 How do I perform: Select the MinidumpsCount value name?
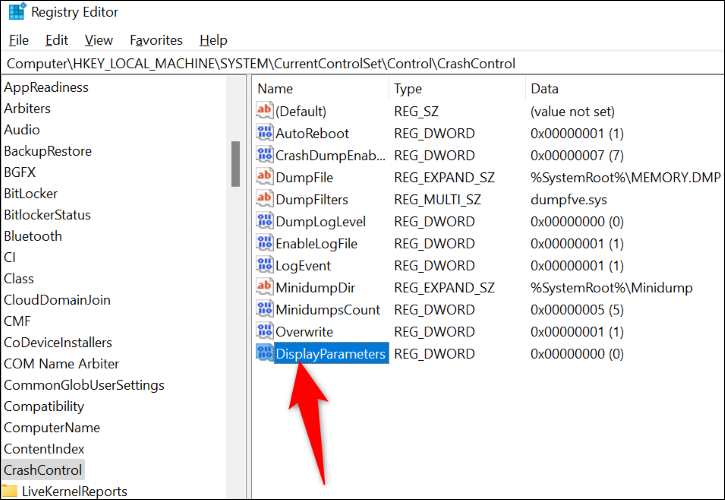coord(328,309)
